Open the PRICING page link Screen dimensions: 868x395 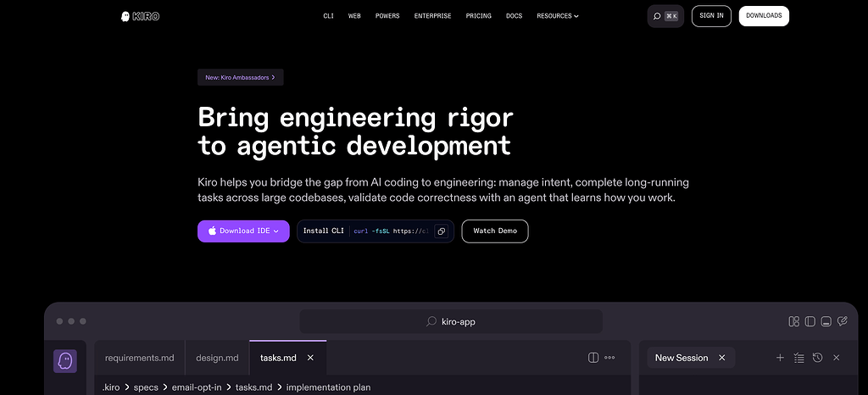coord(479,16)
